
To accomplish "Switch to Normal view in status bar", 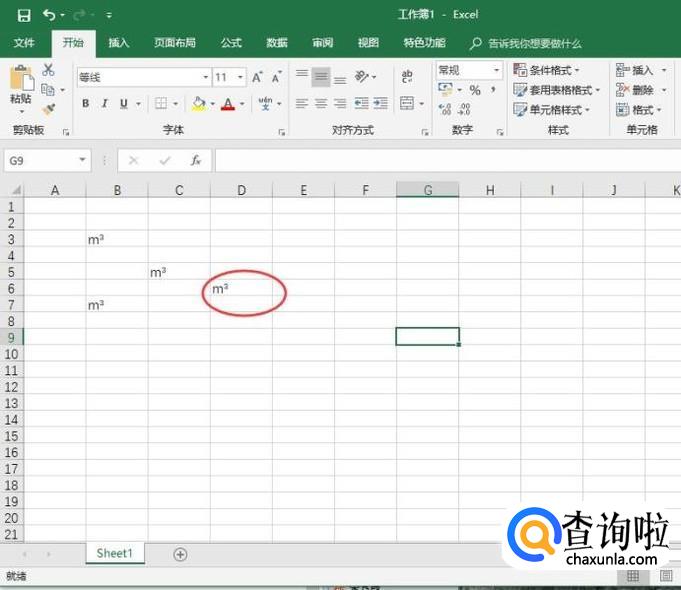I will tap(632, 577).
